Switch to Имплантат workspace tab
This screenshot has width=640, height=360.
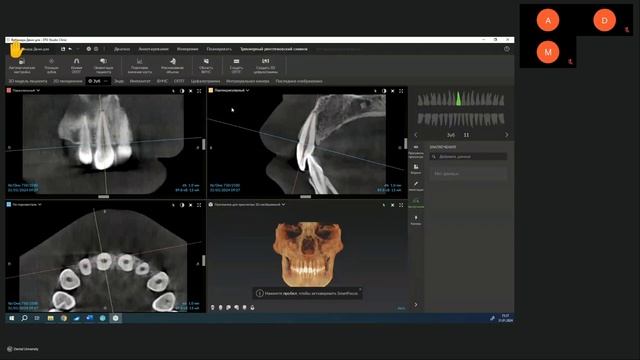[x=140, y=81]
